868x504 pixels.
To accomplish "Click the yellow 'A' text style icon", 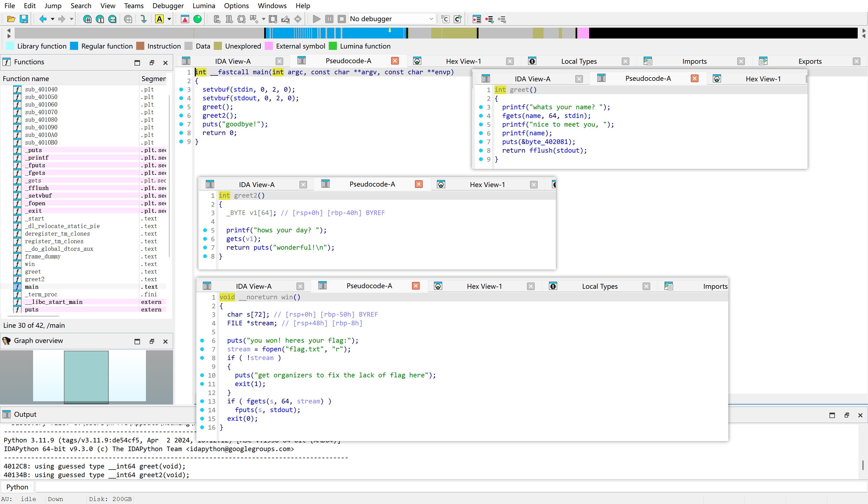I will click(159, 19).
